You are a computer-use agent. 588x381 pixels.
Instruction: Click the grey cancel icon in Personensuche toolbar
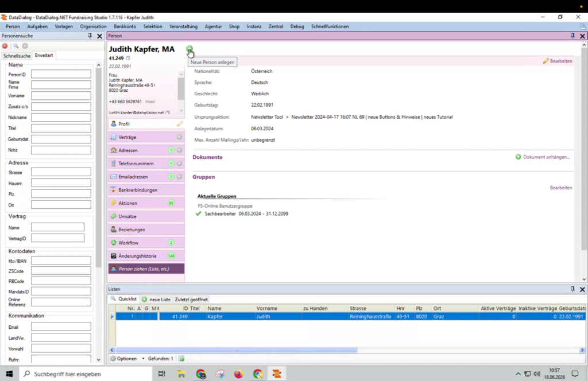pyautogui.click(x=25, y=46)
